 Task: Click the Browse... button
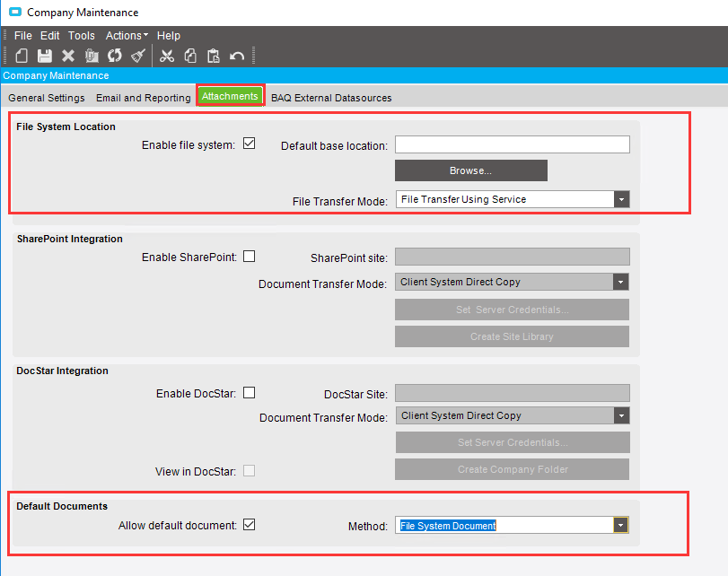[x=470, y=170]
